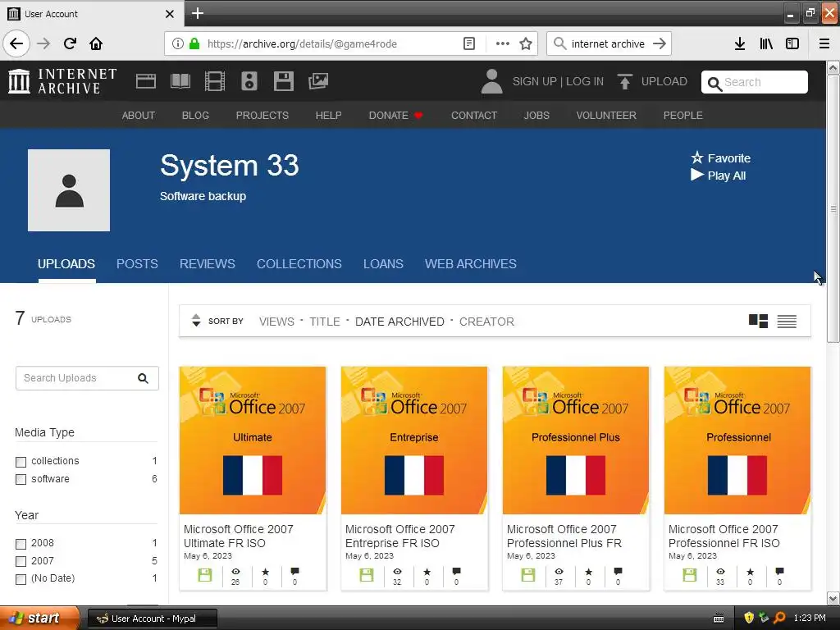Switch to the LOANS tab
This screenshot has height=630, width=840.
tap(383, 263)
